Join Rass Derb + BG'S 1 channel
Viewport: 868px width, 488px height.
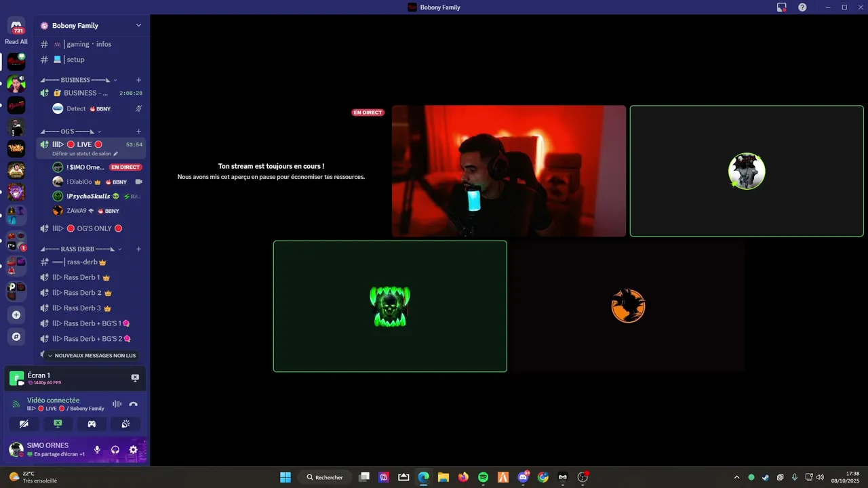coord(91,323)
